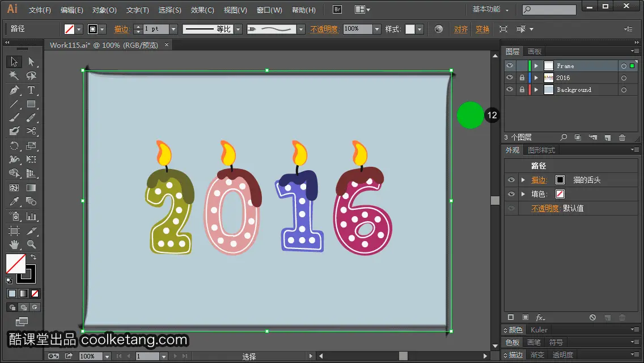Delete selection with layers panel trash icon
The image size is (644, 363).
(x=622, y=137)
